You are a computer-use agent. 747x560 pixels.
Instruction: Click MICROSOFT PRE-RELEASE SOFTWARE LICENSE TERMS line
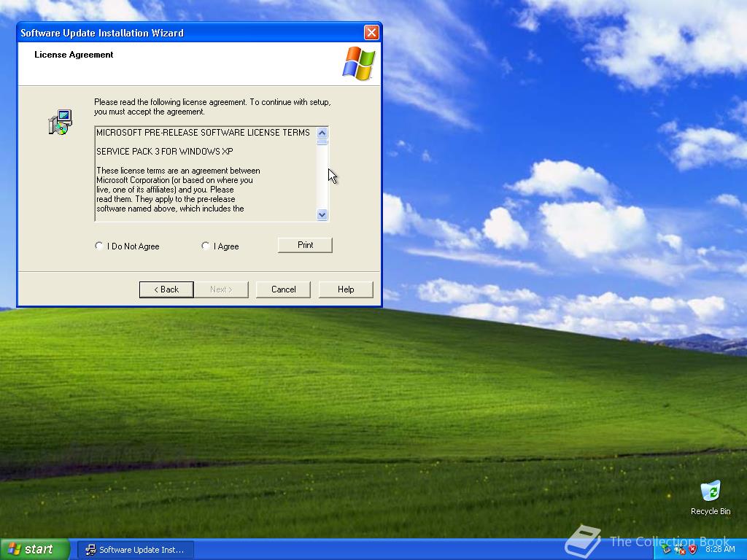(203, 133)
